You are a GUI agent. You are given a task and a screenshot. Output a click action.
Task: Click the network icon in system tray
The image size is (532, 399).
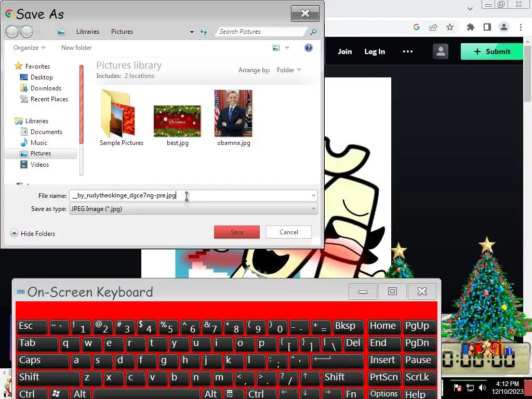pyautogui.click(x=470, y=388)
